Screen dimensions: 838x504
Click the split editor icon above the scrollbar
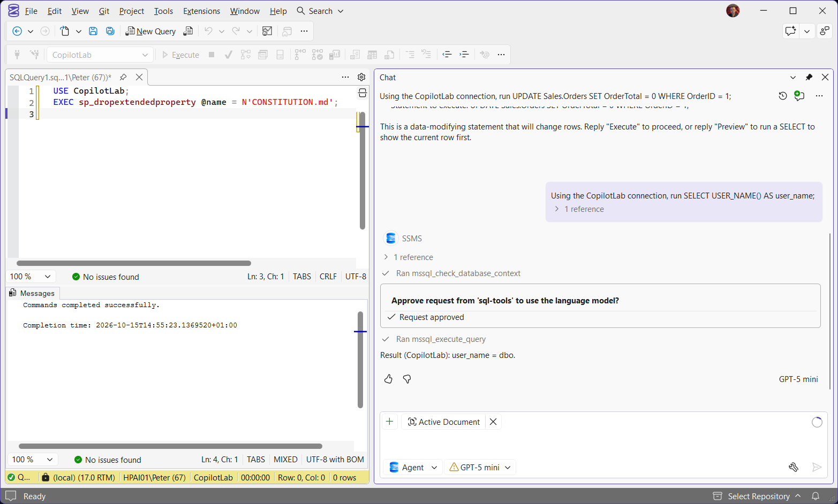[x=363, y=93]
